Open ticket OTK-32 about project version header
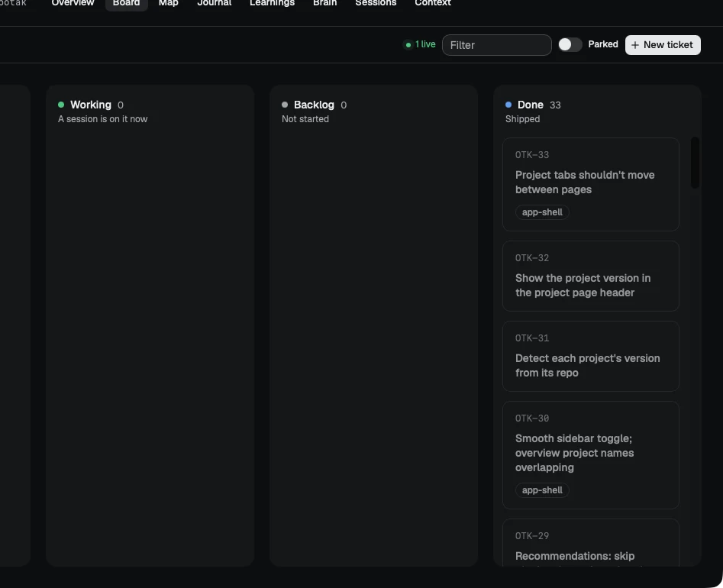This screenshot has height=588, width=723. click(x=590, y=276)
